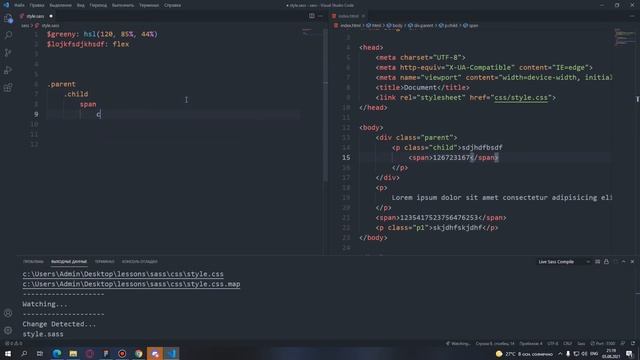Open the Выполнить menu
640x360 pixels.
(123, 5)
